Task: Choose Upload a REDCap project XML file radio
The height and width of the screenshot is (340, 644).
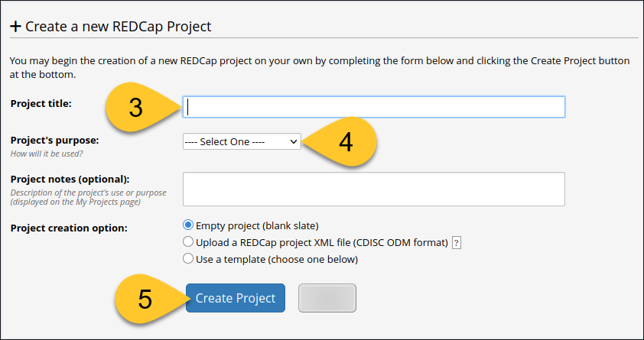Action: [187, 242]
